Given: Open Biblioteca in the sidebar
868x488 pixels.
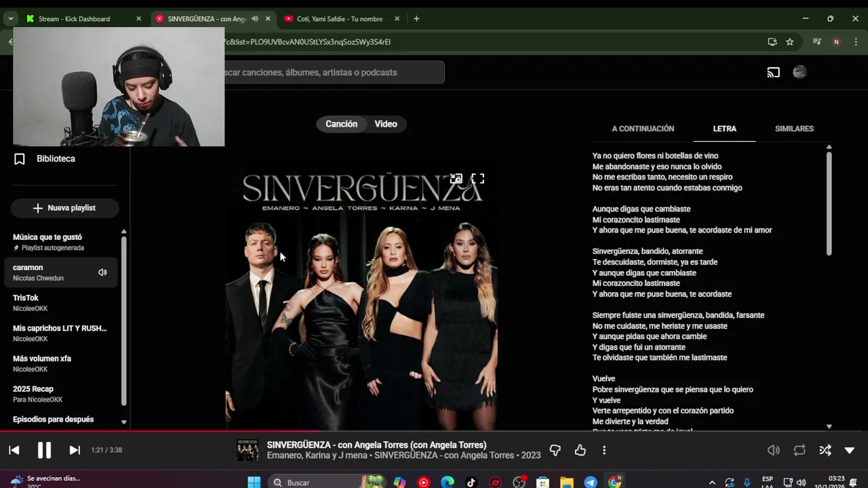Looking at the screenshot, I should pyautogui.click(x=56, y=159).
